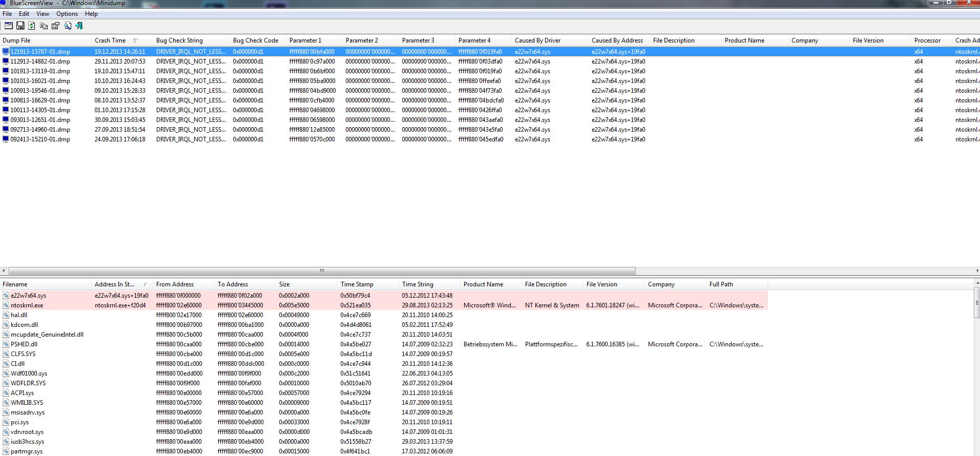Sort lower pane by Filename column header

[x=46, y=284]
